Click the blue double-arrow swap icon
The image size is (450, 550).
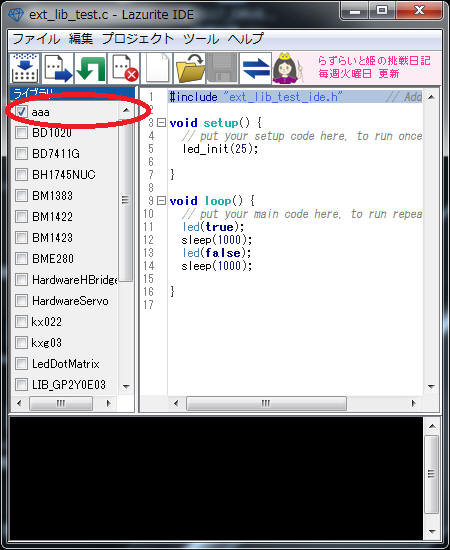pyautogui.click(x=256, y=68)
